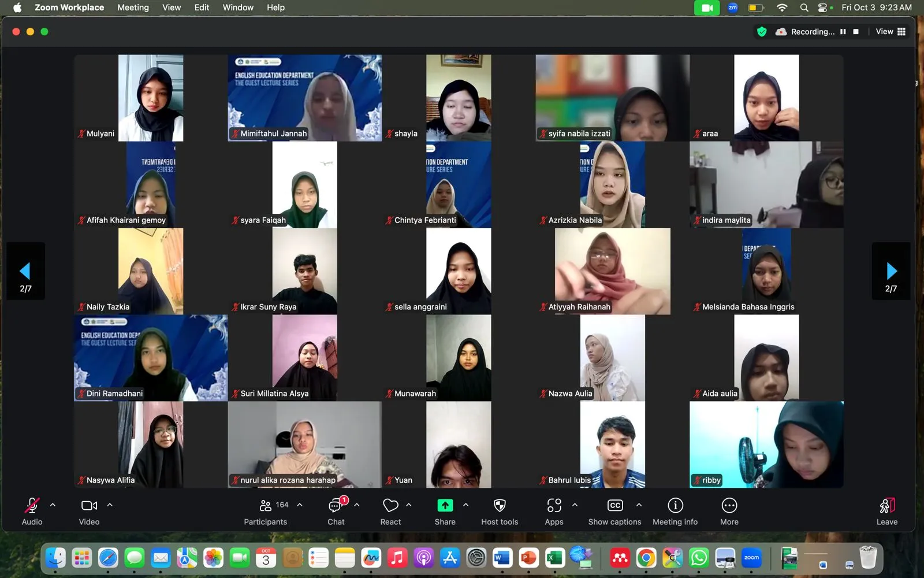
Task: Pause the recording
Action: (843, 32)
